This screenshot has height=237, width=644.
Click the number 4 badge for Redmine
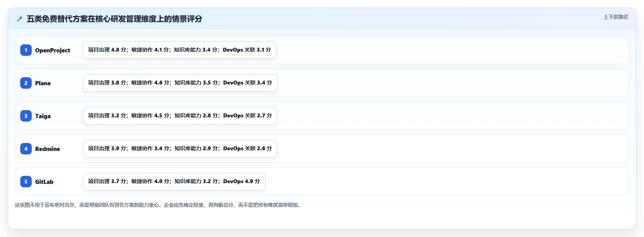coord(26,149)
